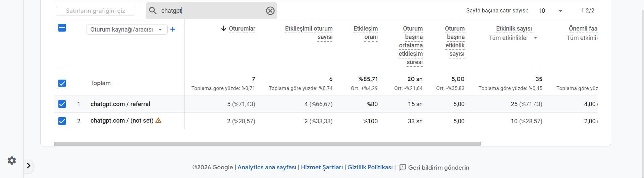Screen dimensions: 644x178
Task: Open the Oturum kaynağı/aracısı dimension dropdown
Action: click(127, 30)
